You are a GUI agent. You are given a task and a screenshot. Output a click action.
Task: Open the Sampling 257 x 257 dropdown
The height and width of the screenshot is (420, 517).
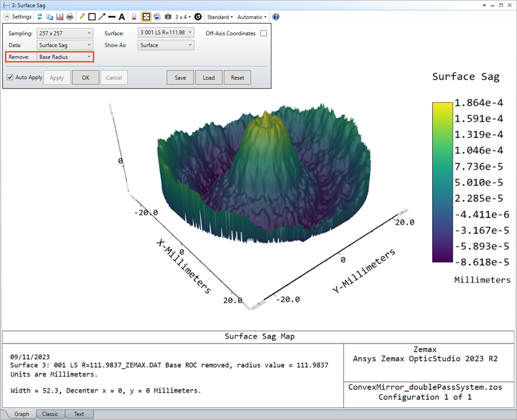click(65, 33)
